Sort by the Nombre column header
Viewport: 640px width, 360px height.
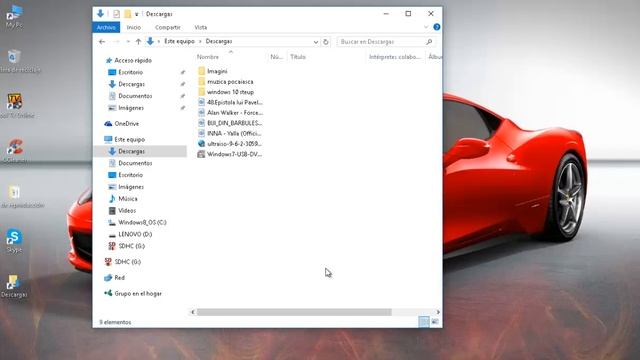coord(208,57)
